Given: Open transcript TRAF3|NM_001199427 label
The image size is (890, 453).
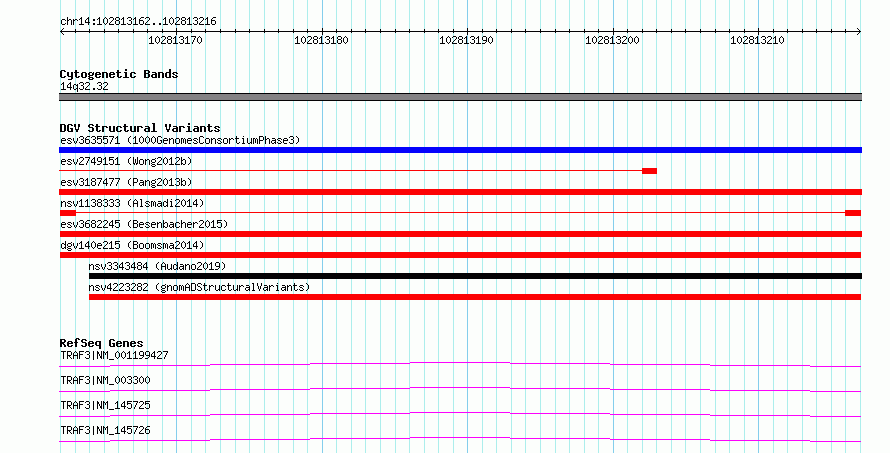Looking at the screenshot, I should (x=114, y=355).
